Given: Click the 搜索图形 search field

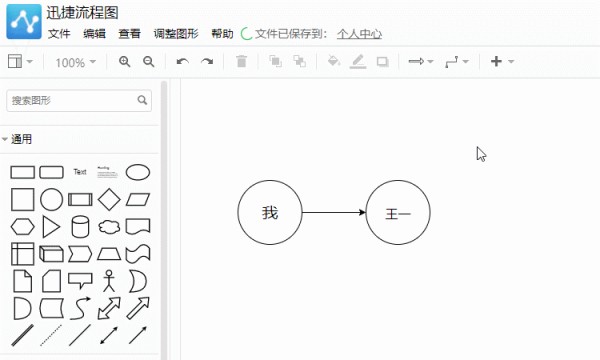Looking at the screenshot, I should point(79,101).
